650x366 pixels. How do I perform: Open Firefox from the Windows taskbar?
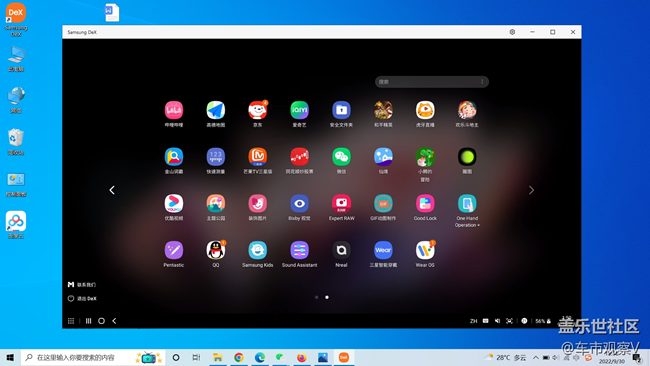(301, 357)
